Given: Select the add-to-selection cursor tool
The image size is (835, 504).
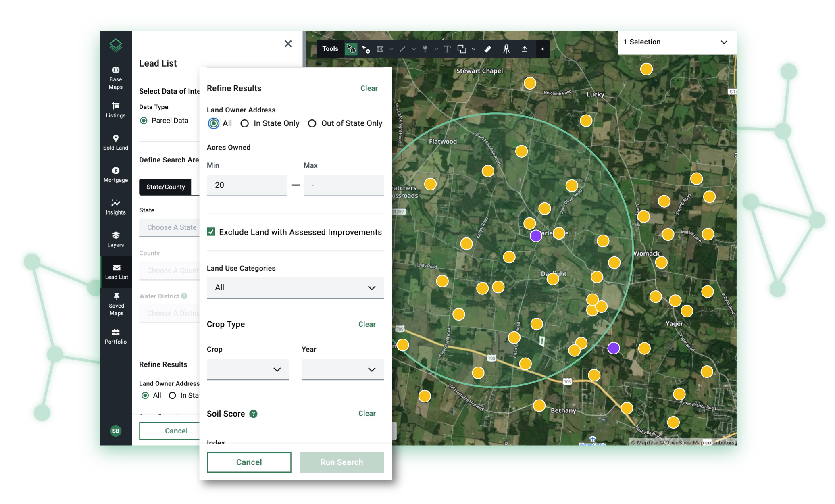Looking at the screenshot, I should point(366,49).
